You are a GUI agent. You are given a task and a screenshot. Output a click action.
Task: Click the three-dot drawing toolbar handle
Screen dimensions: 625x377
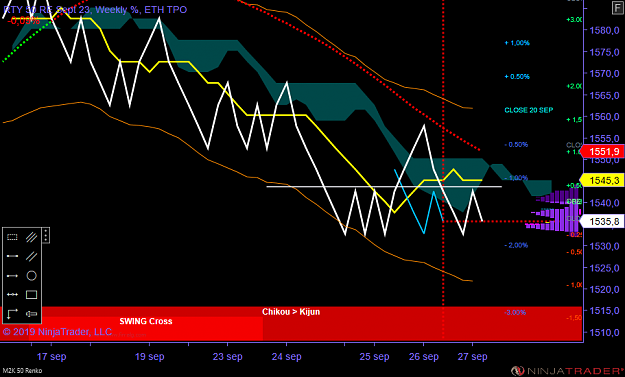[x=46, y=236]
